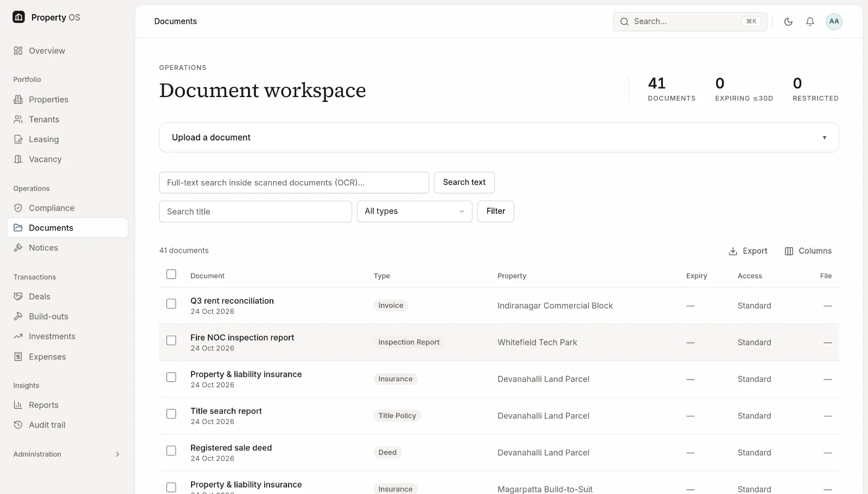Open the Reports page from sidebar
The height and width of the screenshot is (494, 868).
pyautogui.click(x=67, y=405)
